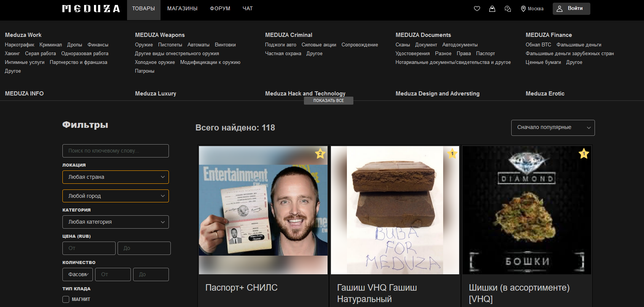The height and width of the screenshot is (307, 644).
Task: Open the МАГАЗИНЫ tab
Action: click(x=182, y=8)
